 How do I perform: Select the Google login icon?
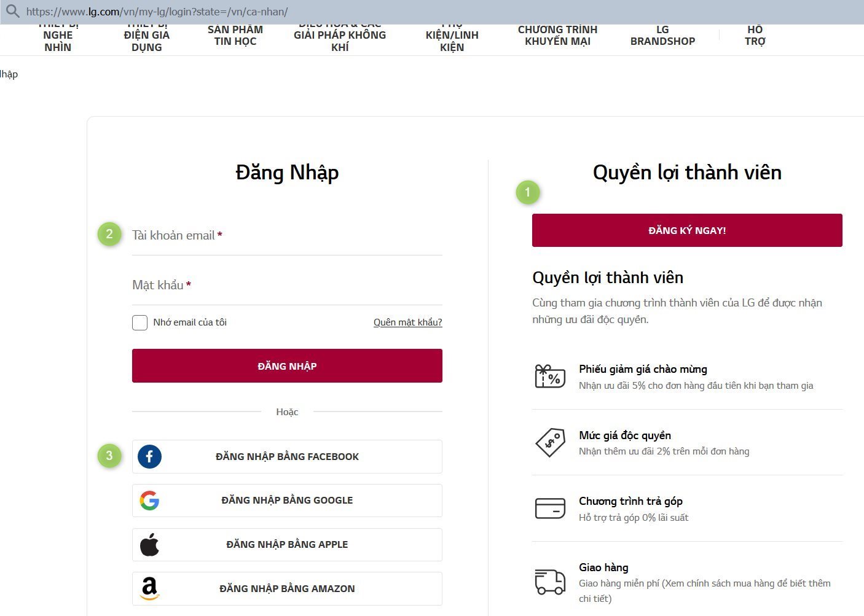coord(149,500)
